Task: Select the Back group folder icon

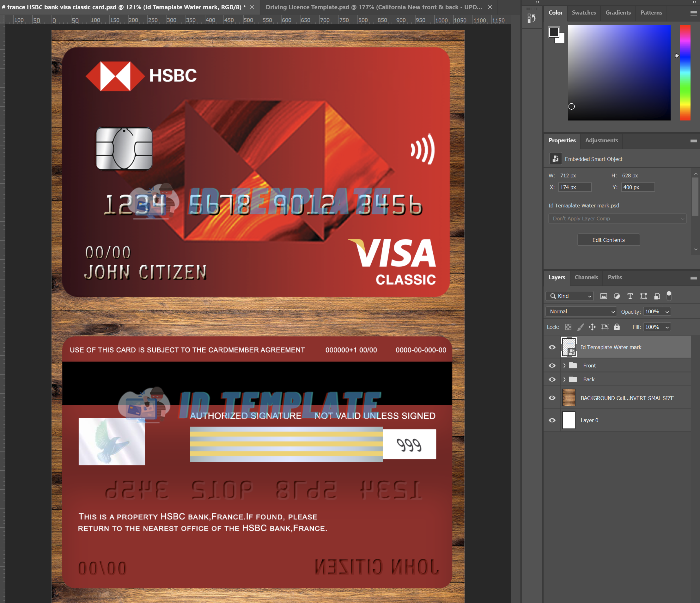Action: [x=573, y=379]
